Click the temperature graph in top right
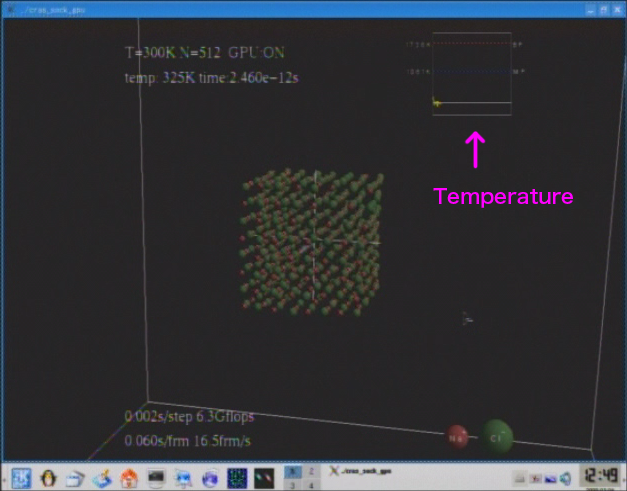 [472, 74]
